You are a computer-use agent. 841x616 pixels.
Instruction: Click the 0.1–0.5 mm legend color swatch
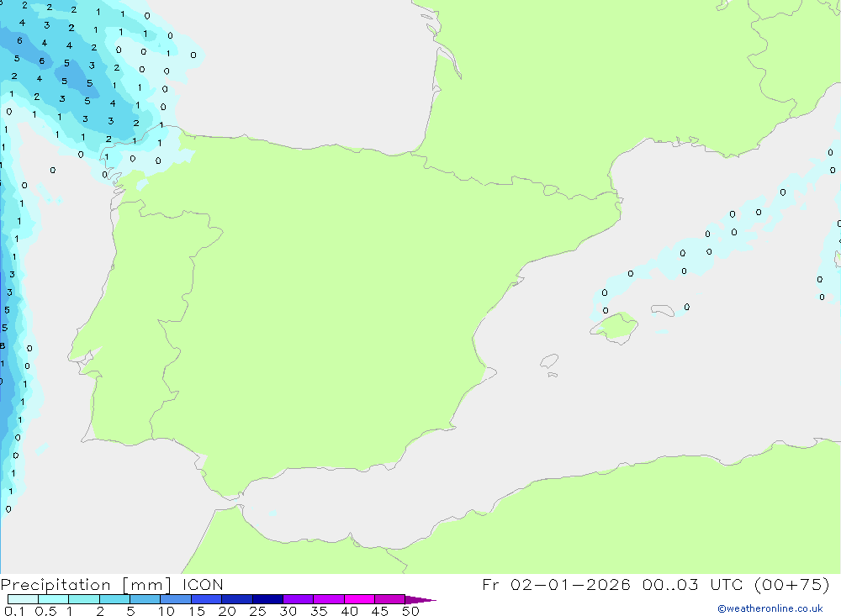pyautogui.click(x=23, y=599)
